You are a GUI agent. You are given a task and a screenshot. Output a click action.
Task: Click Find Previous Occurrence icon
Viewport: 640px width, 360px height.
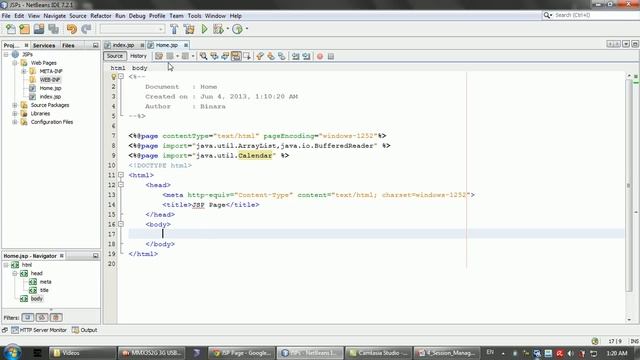(x=214, y=56)
